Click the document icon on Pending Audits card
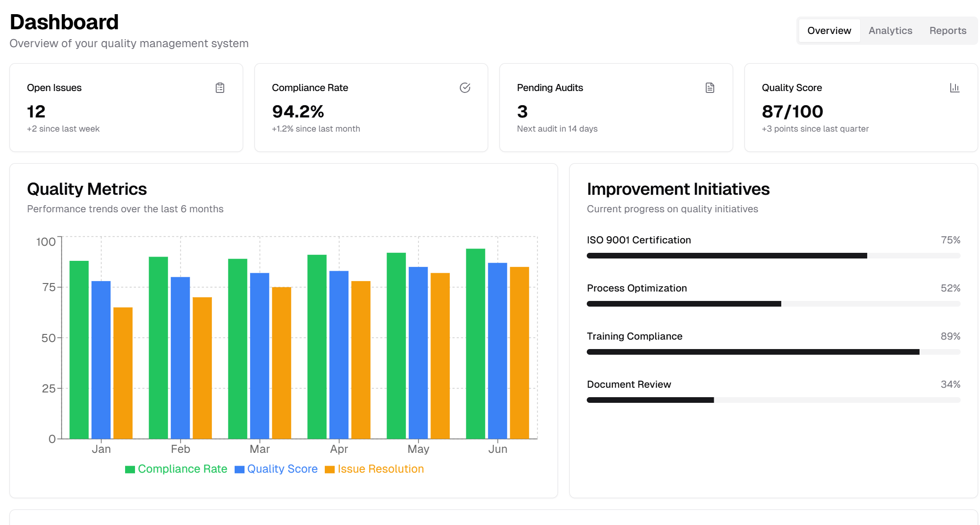This screenshot has width=980, height=525. click(x=710, y=88)
